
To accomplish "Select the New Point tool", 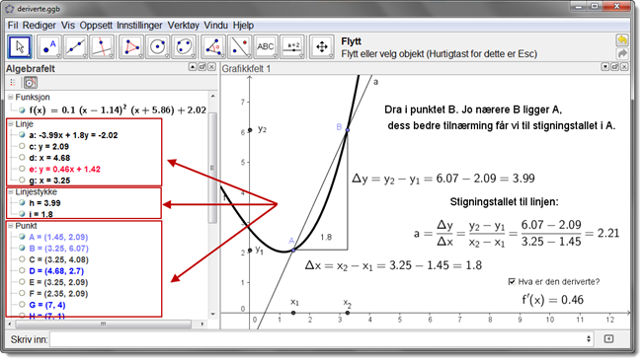I will coord(49,47).
